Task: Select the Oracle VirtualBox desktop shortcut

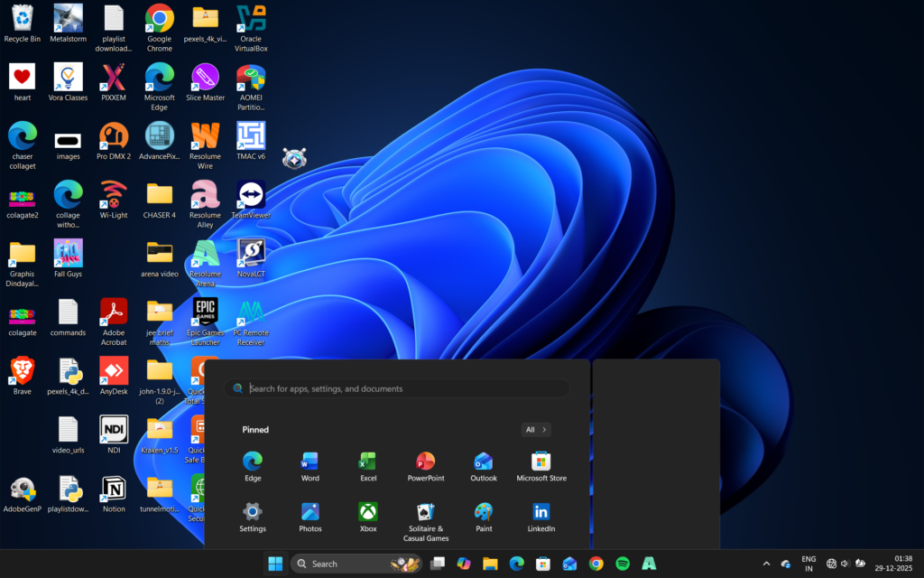Action: click(251, 28)
